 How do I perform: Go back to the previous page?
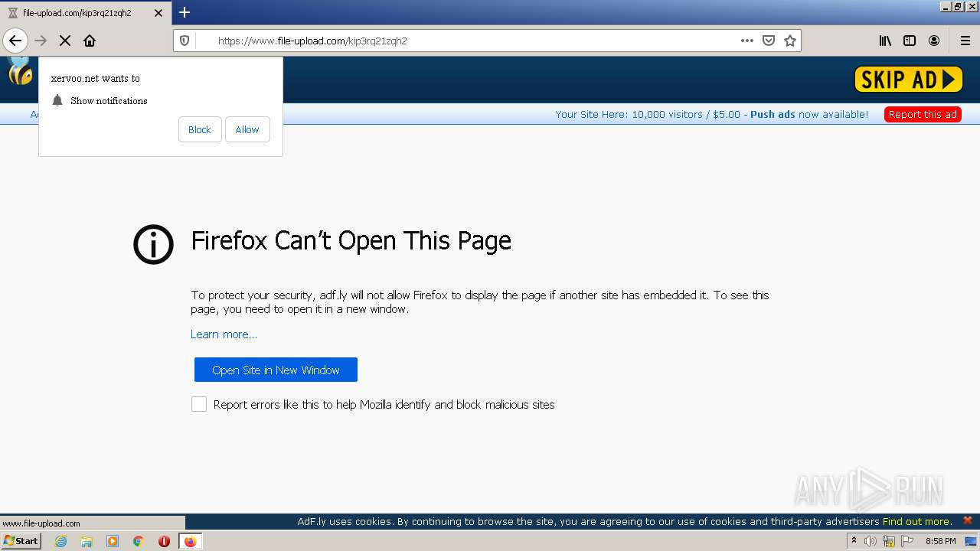pos(15,41)
